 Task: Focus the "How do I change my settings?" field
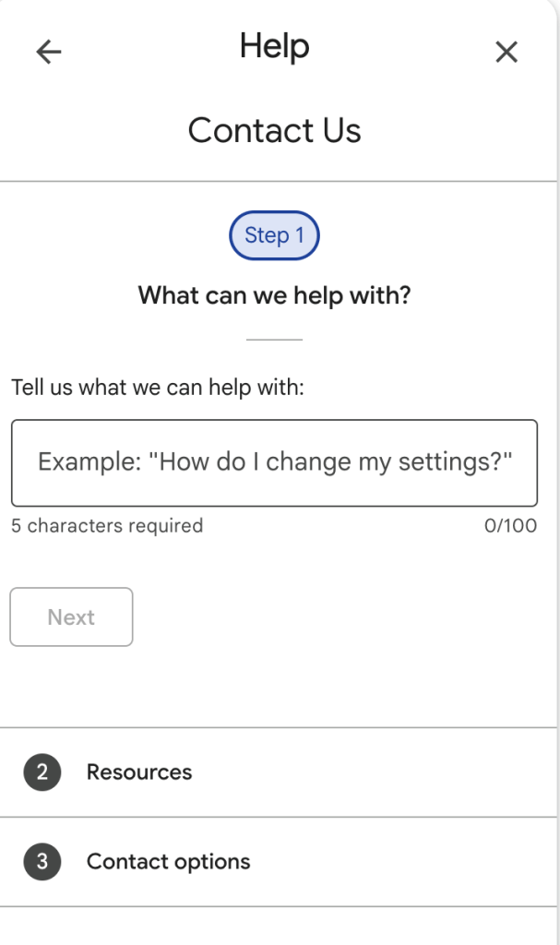coord(274,462)
